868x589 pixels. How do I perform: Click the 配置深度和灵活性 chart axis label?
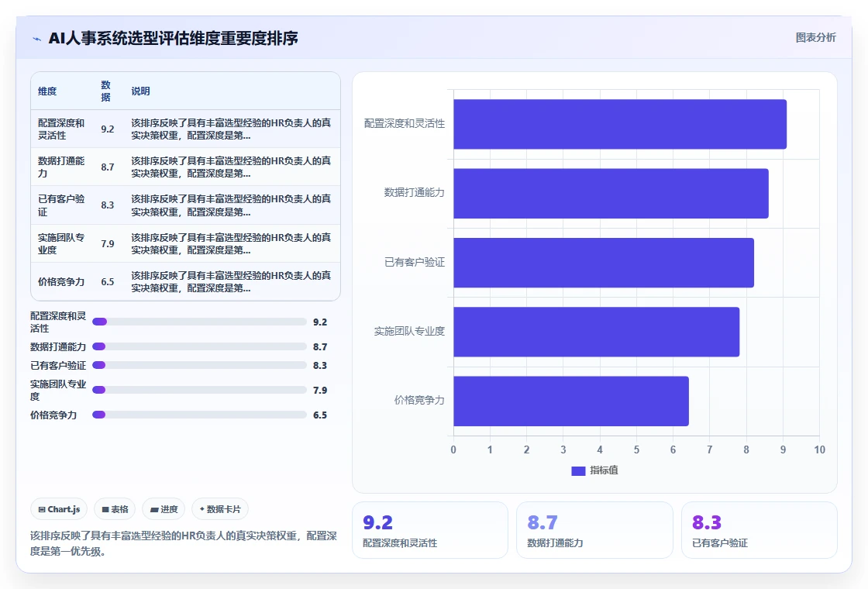404,123
